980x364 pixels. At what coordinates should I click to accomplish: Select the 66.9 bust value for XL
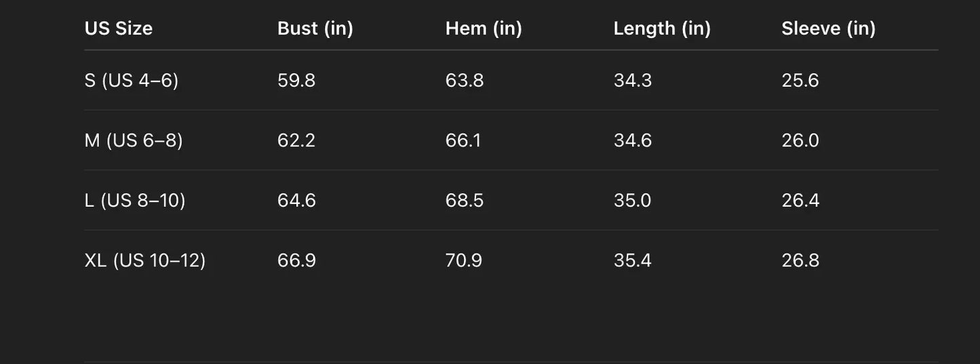pyautogui.click(x=296, y=260)
